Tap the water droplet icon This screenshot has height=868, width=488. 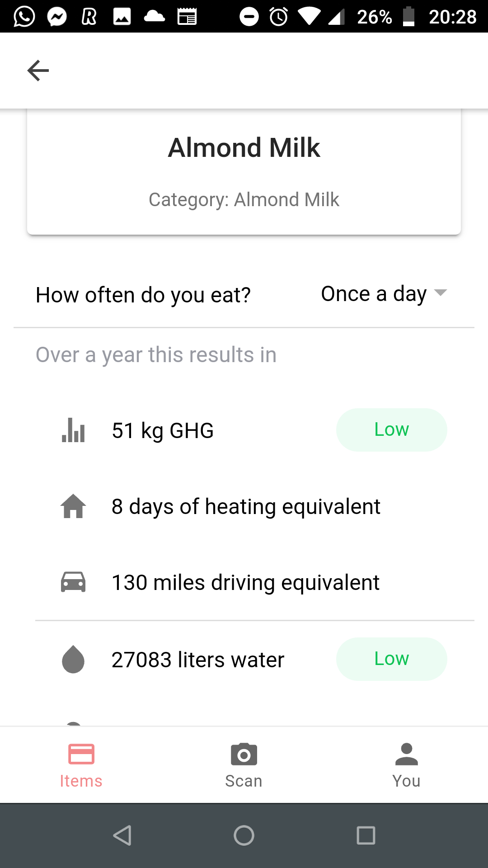coord(73,660)
